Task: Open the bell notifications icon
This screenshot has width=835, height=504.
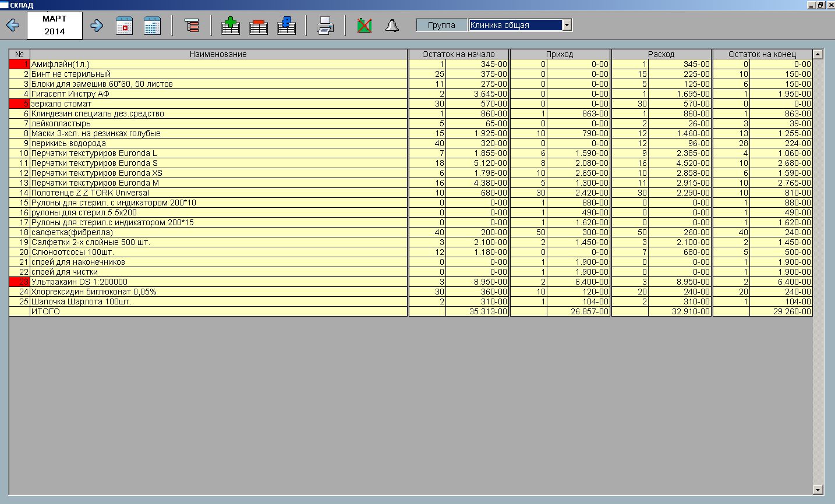Action: tap(392, 26)
